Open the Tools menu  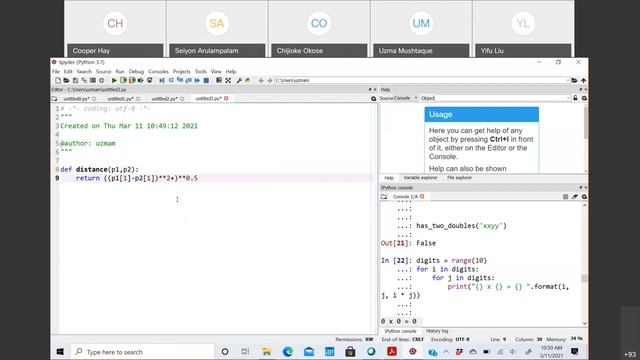click(200, 71)
